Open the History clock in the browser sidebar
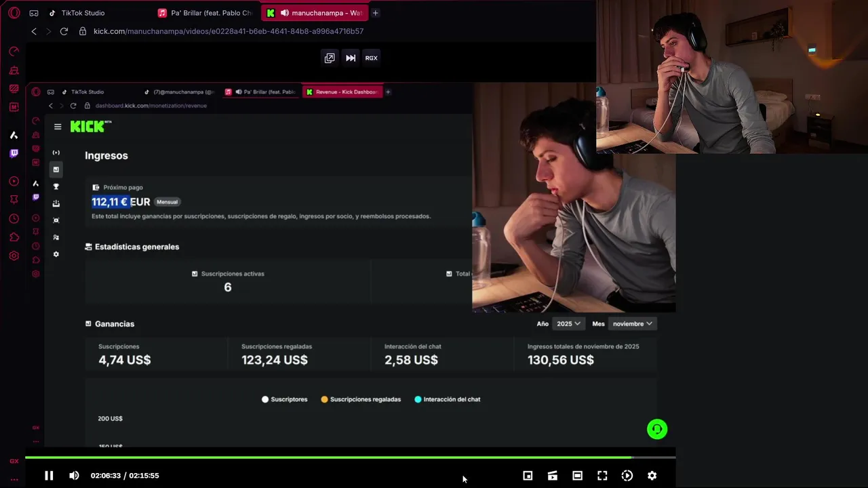868x488 pixels. 14,218
